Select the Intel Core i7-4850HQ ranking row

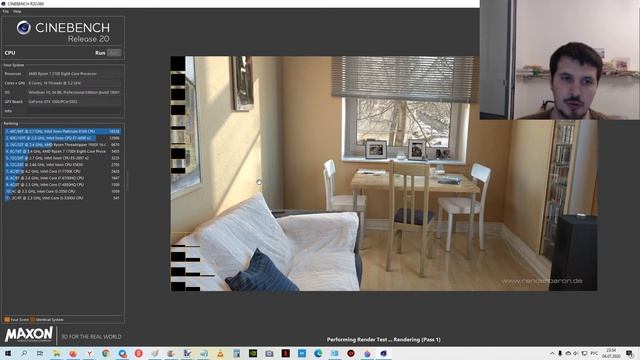63,184
